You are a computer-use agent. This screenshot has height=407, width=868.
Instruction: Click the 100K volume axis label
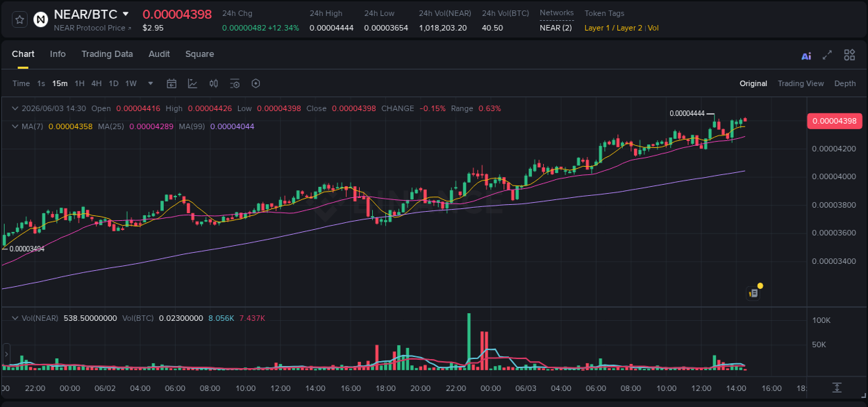822,320
